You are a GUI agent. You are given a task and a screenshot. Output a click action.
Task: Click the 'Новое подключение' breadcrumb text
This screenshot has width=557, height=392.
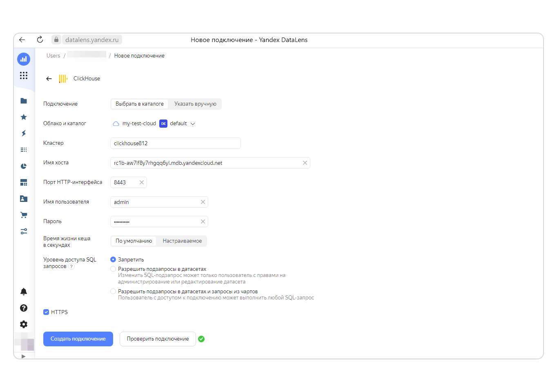coord(139,56)
